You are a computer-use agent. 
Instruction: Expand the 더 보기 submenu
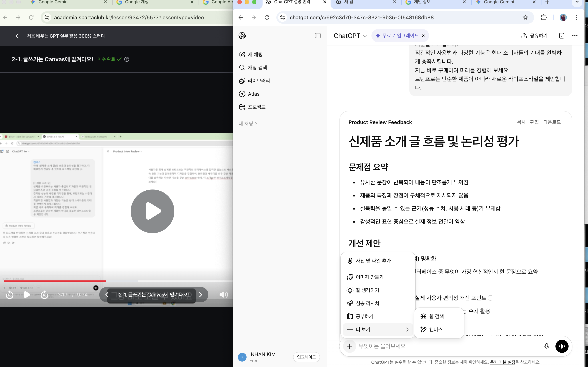coord(378,329)
